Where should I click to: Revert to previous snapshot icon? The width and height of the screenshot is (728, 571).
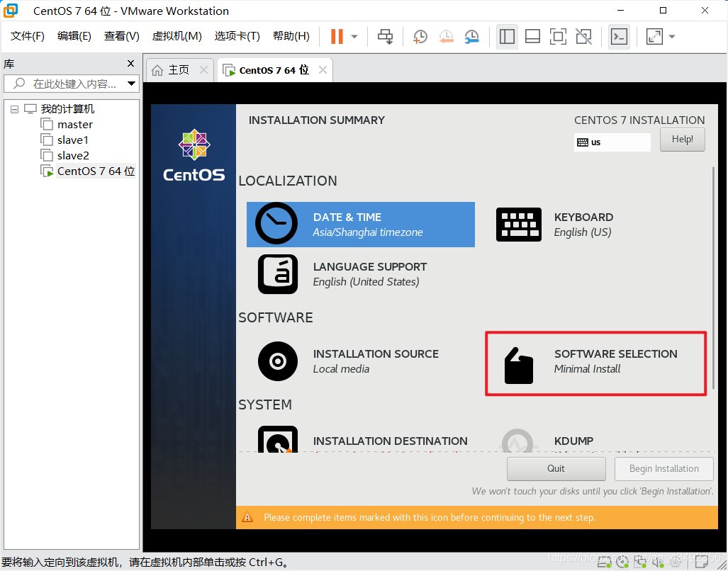(x=446, y=37)
